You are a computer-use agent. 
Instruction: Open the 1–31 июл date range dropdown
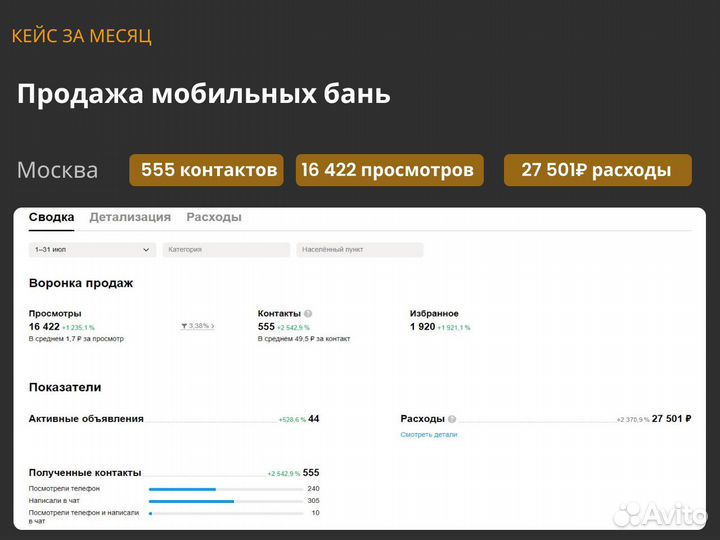(92, 250)
